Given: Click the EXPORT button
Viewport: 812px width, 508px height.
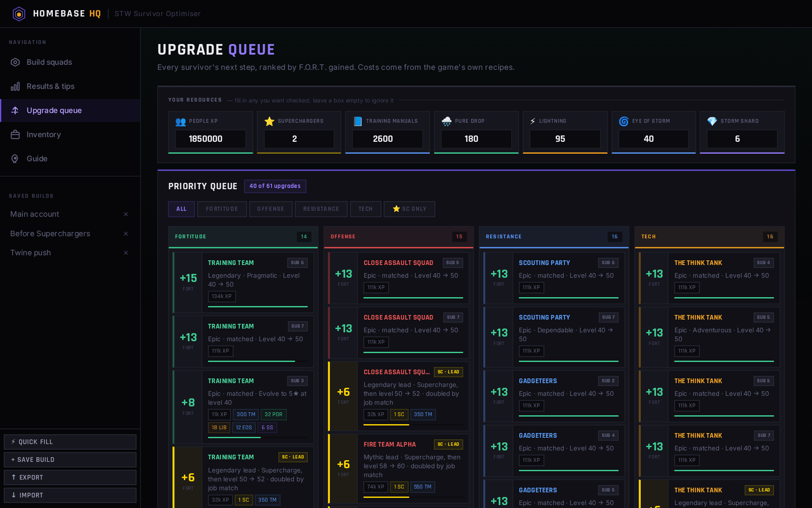Looking at the screenshot, I should (70, 478).
